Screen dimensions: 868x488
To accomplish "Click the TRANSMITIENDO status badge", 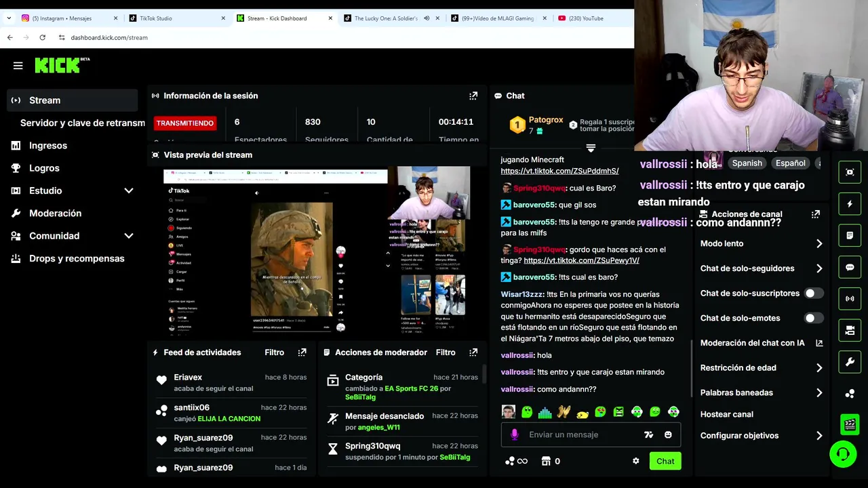I will pos(184,123).
